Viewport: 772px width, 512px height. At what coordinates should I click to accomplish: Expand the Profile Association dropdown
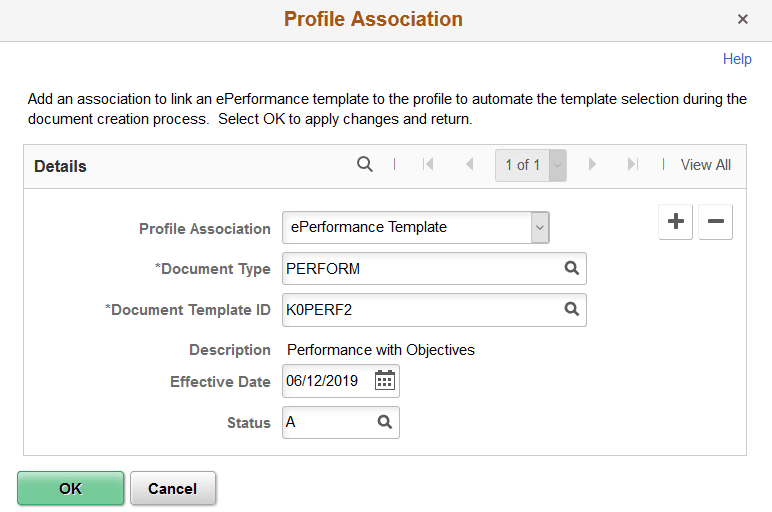click(x=540, y=228)
